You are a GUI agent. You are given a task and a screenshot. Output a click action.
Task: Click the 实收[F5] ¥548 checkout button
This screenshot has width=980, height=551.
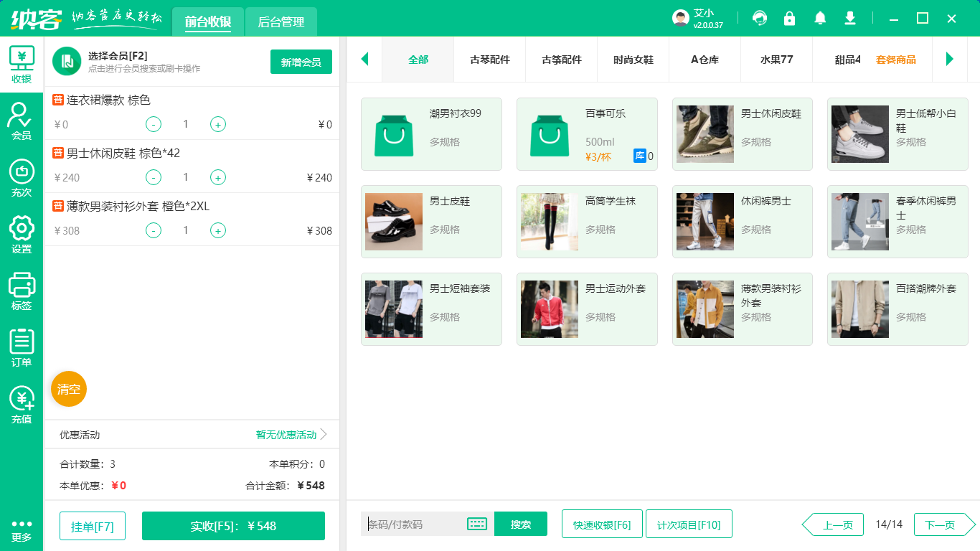tap(233, 526)
